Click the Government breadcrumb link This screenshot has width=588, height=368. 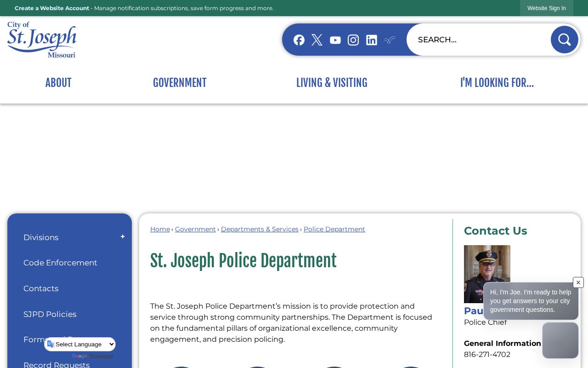195,229
